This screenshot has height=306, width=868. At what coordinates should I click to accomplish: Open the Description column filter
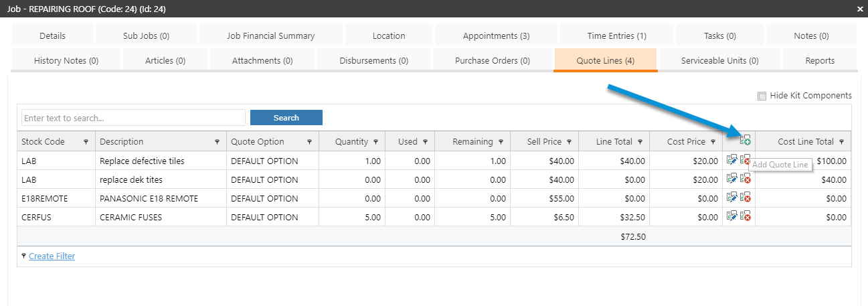coord(217,142)
